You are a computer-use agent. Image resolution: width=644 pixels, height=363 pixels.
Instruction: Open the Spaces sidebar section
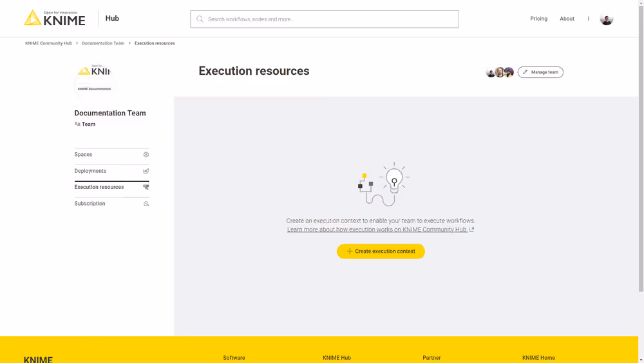coord(111,155)
